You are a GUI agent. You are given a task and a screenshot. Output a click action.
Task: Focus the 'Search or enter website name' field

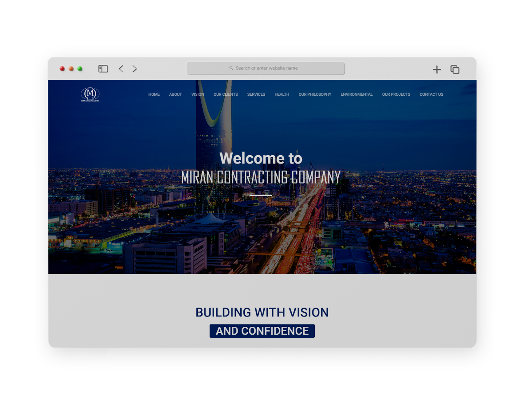click(x=266, y=68)
